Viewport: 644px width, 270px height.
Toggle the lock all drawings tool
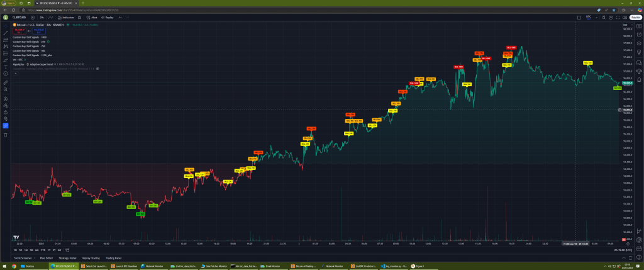click(6, 111)
